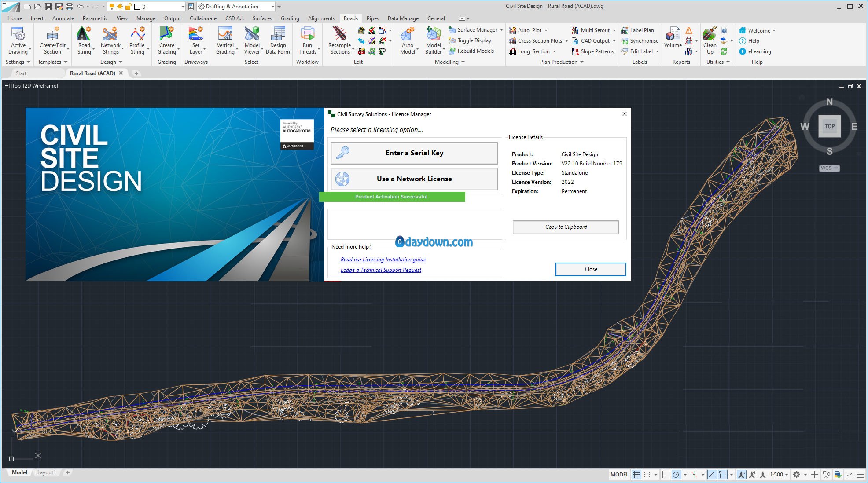Click Rebuild Models in Modelling panel

[471, 51]
